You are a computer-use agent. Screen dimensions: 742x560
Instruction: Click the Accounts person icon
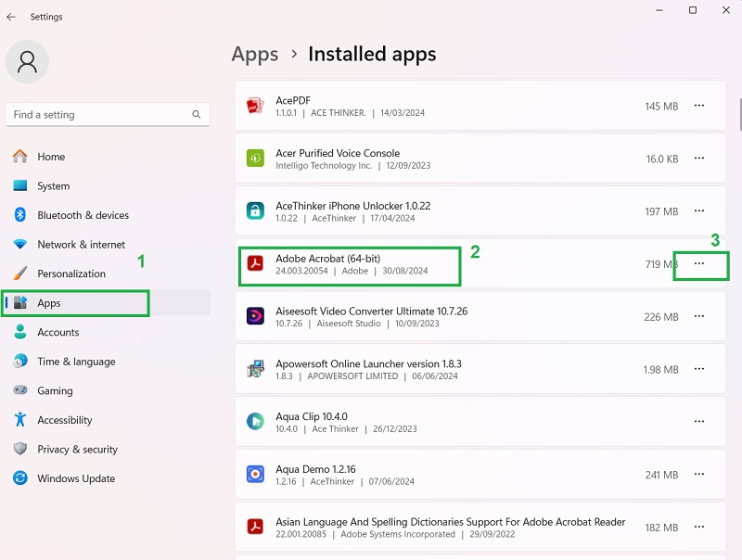[x=19, y=332]
